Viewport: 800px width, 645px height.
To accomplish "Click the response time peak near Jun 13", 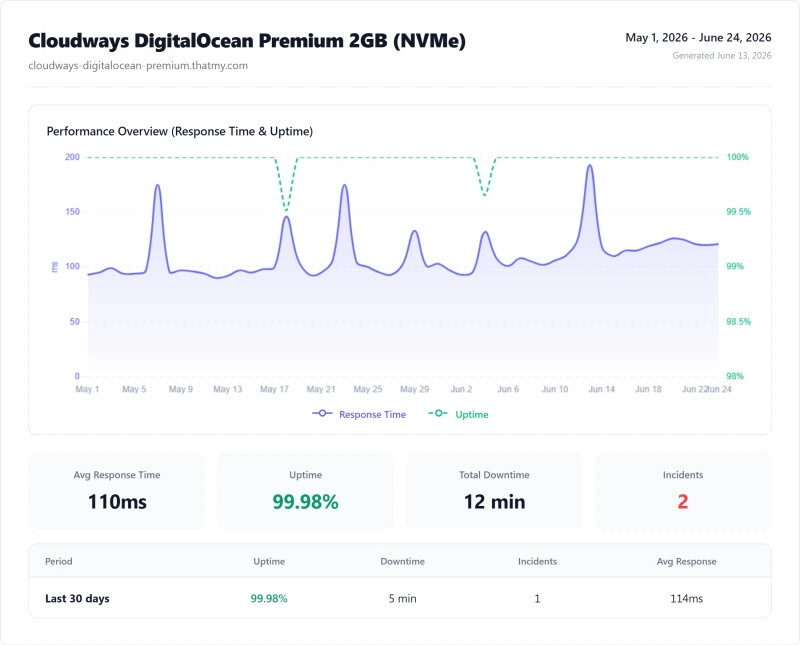I will point(590,165).
